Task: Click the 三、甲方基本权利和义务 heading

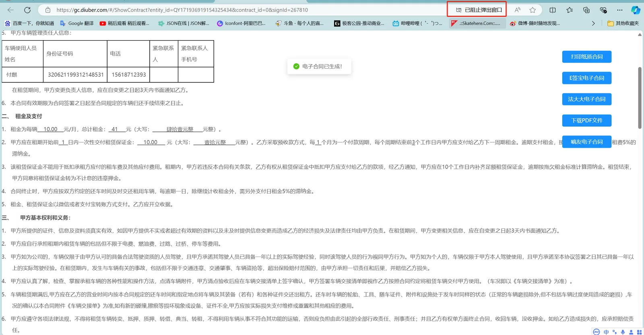Action: (36, 218)
